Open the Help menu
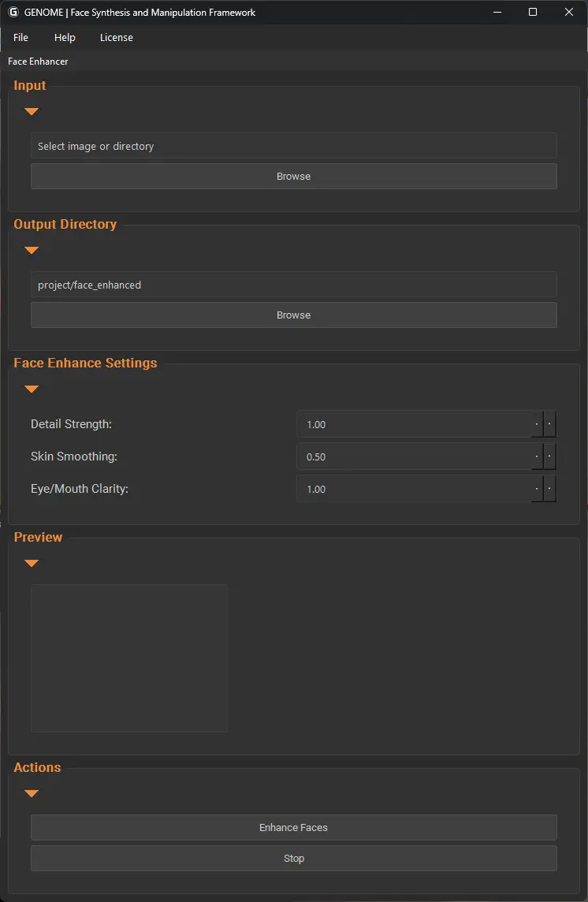The height and width of the screenshot is (902, 588). pyautogui.click(x=65, y=37)
